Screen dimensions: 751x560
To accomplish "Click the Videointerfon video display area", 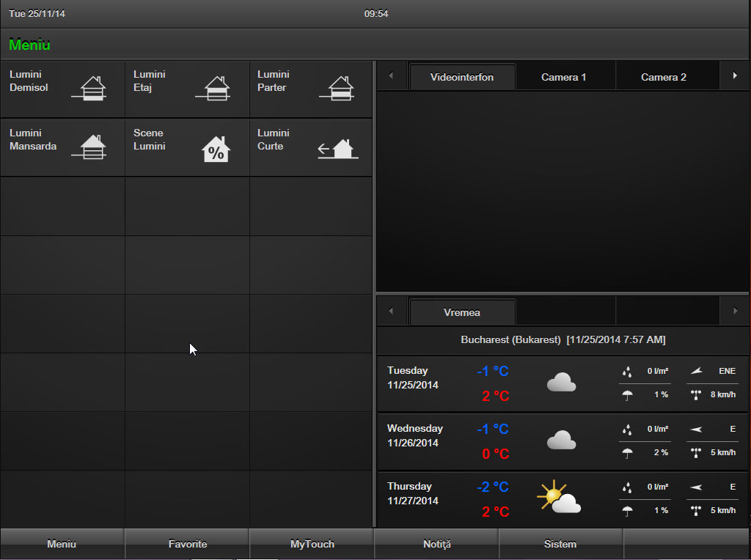I will pos(562,191).
